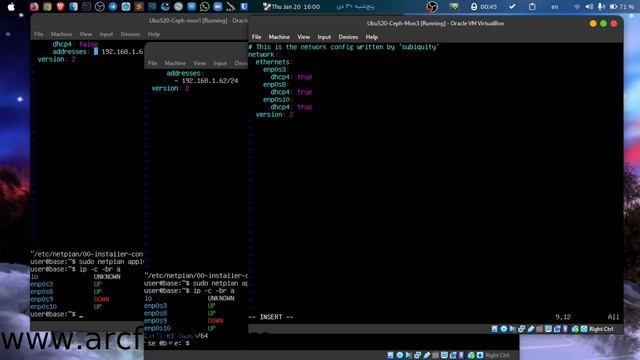
Task: Click keyboard capture icon beside front Right Ctrl
Action: point(584,329)
